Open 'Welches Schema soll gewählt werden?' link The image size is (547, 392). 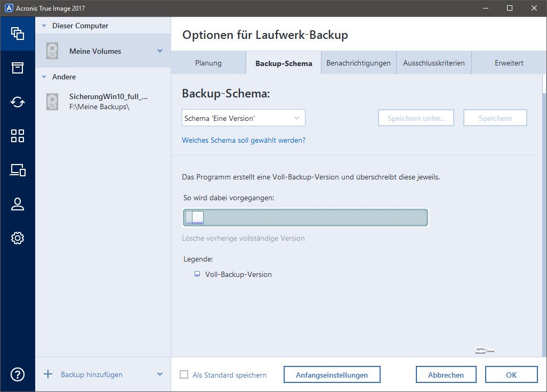click(x=244, y=141)
